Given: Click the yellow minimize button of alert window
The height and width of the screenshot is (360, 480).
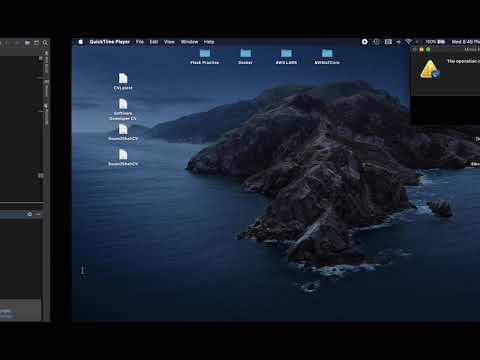Looking at the screenshot, I should click(421, 50).
